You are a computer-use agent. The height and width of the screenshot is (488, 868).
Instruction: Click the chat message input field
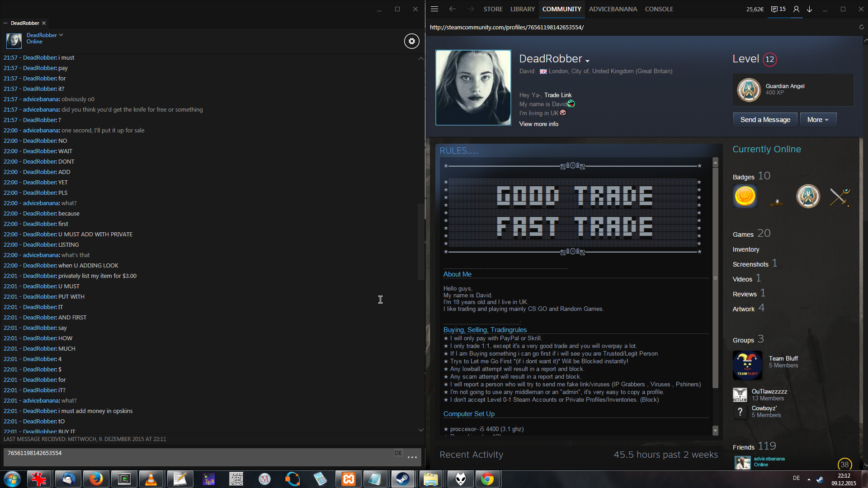pos(199,456)
